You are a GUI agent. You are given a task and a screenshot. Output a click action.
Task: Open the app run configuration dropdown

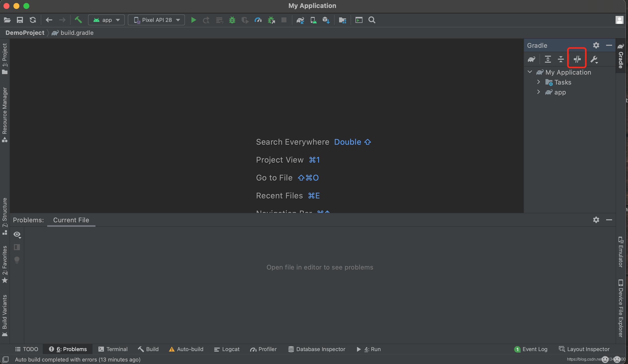tap(106, 20)
